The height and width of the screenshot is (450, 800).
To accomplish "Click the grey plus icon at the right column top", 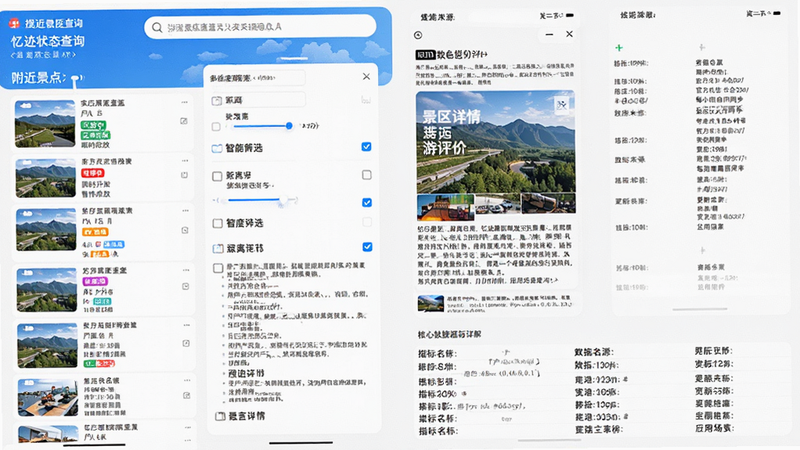I will point(702,47).
